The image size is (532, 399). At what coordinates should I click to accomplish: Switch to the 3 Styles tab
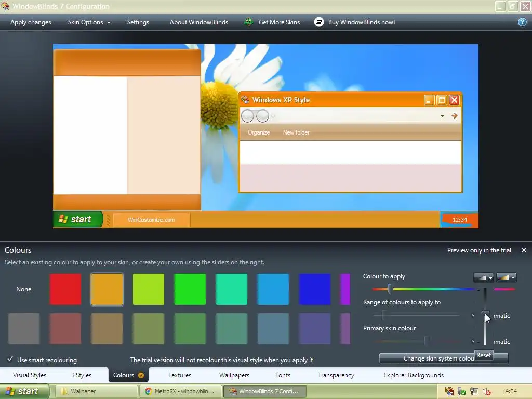(x=81, y=375)
